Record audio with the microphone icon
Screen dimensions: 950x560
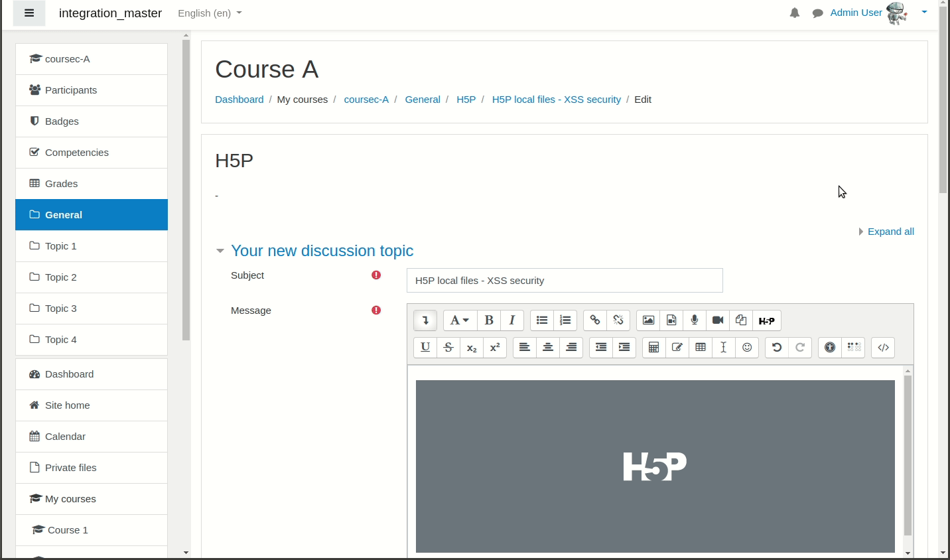(x=695, y=320)
